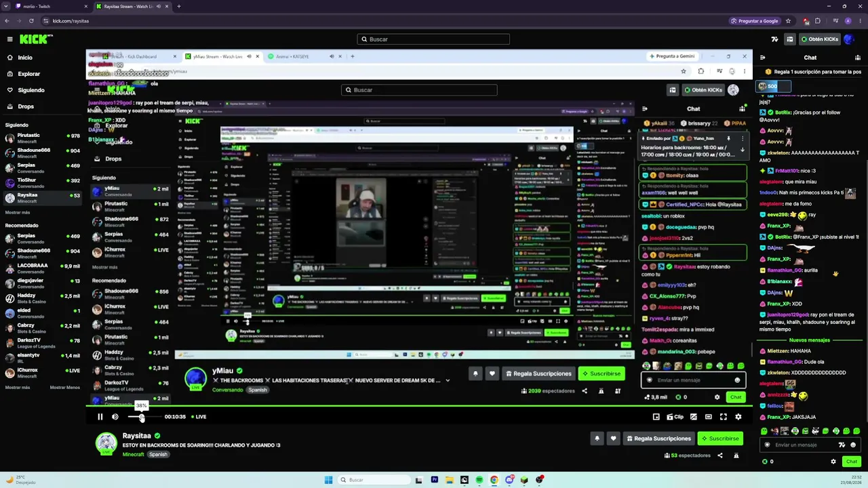Open DarkozTV recommended channel

point(43,343)
